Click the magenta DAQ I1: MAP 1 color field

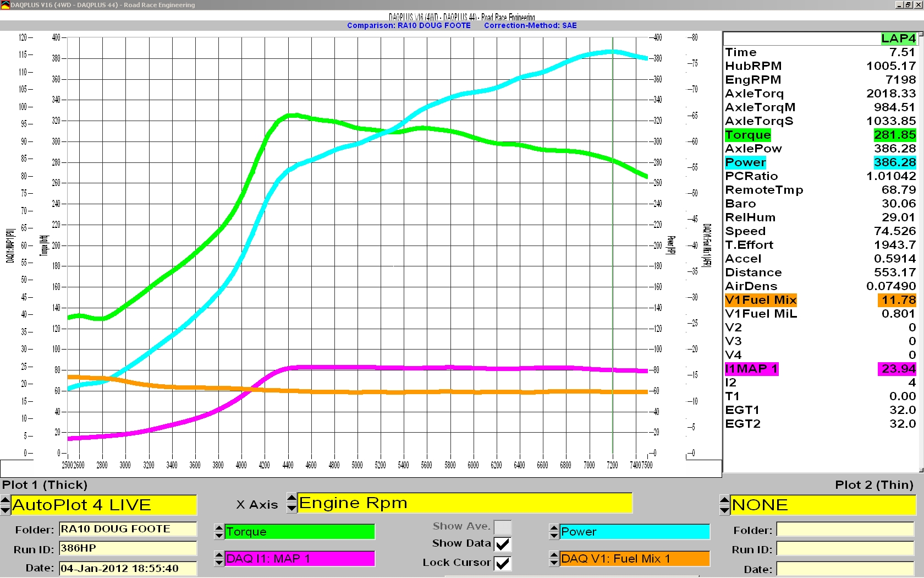point(300,559)
